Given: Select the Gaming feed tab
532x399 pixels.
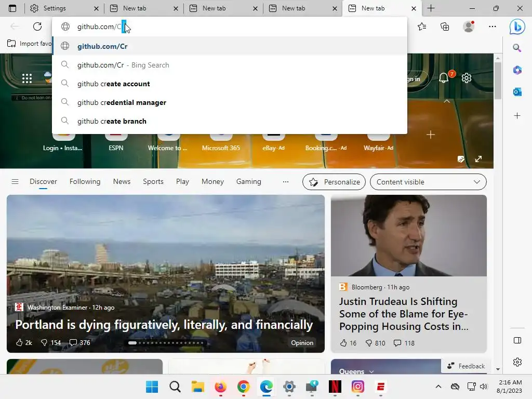Looking at the screenshot, I should 249,182.
